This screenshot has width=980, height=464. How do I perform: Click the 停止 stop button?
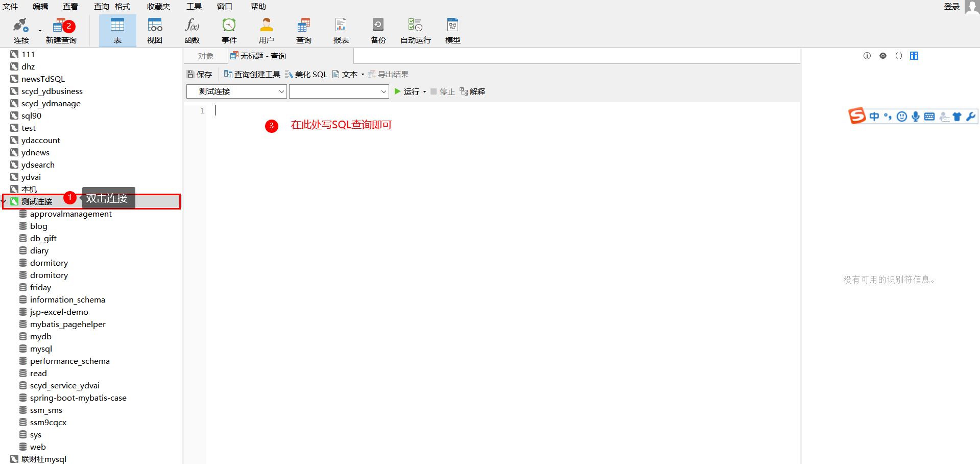point(442,91)
